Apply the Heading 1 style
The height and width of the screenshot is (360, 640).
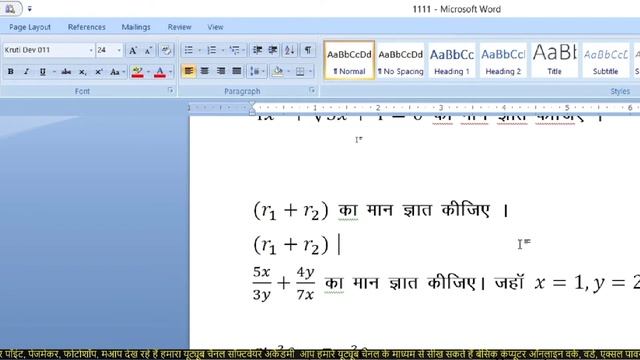[452, 60]
